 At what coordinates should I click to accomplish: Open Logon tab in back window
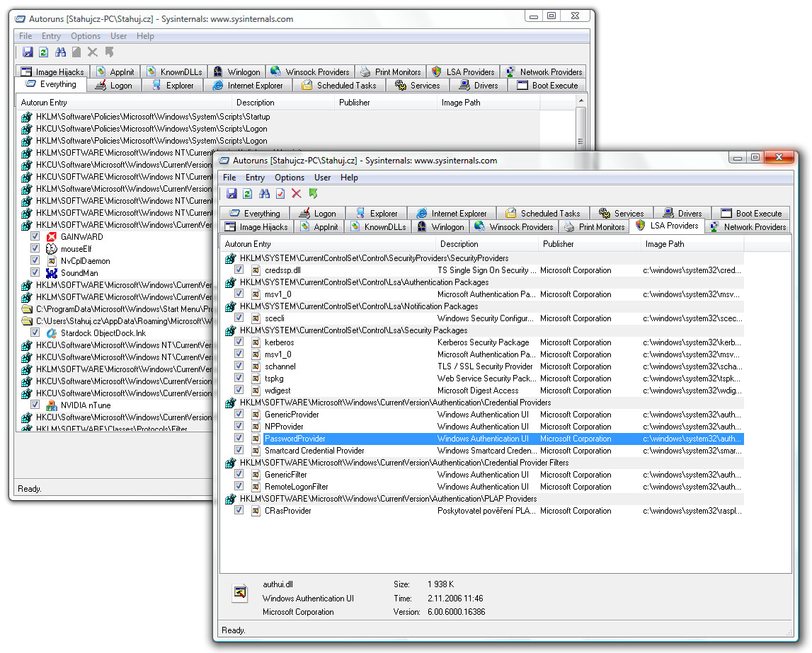click(114, 86)
